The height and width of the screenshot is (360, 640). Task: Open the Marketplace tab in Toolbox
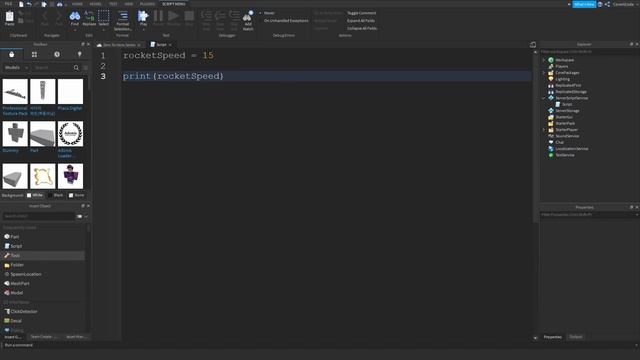pos(11,54)
